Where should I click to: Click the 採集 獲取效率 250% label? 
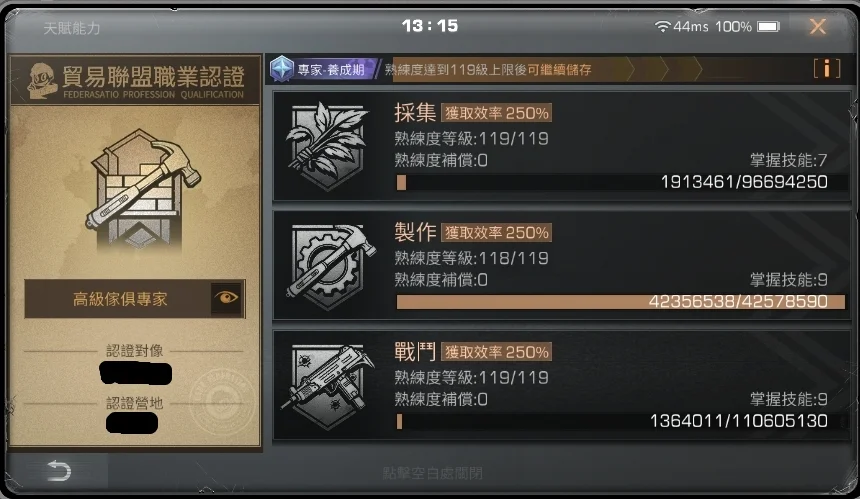[x=496, y=113]
